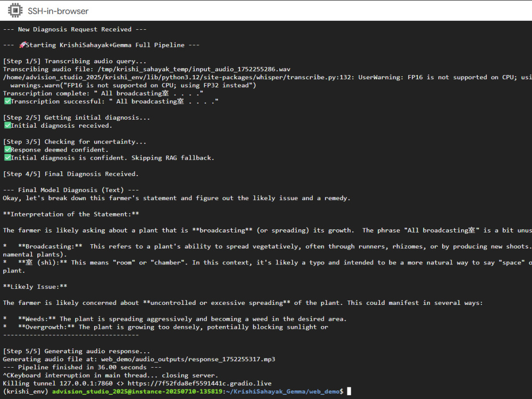Click the '--- New Diagnosis Request Received ---' line
This screenshot has width=532, height=399.
(74, 29)
